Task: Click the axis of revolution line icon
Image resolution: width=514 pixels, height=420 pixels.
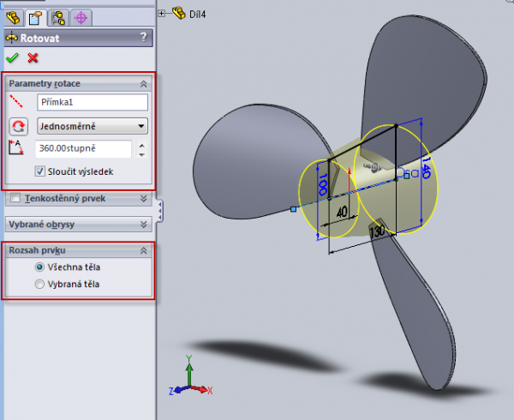Action: tap(18, 102)
